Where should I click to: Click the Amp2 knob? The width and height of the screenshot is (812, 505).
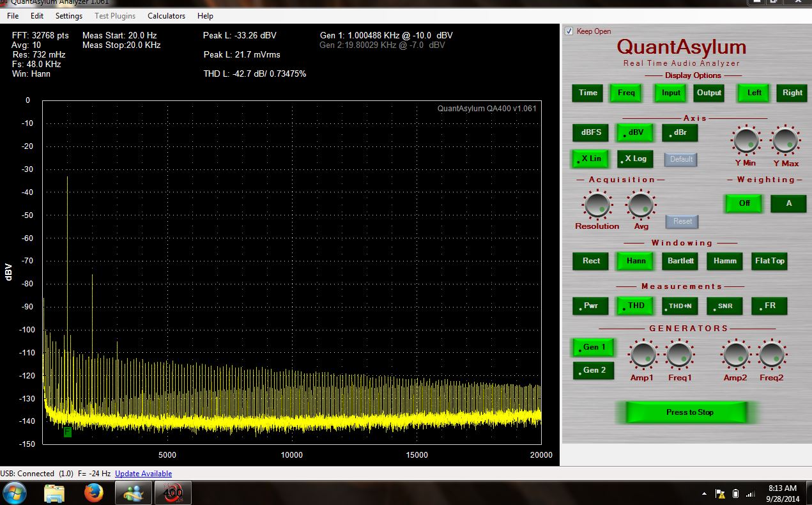click(735, 355)
